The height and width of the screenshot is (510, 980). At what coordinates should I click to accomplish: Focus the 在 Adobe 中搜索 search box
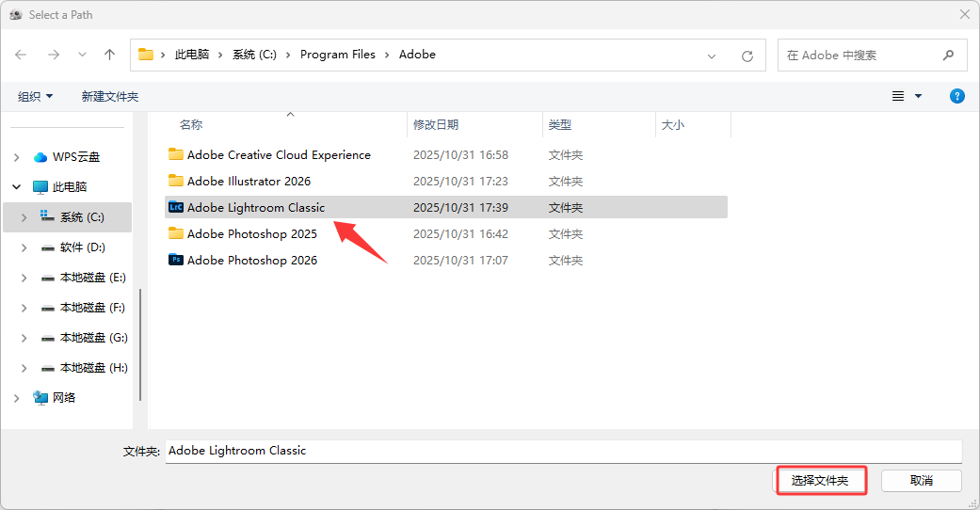[872, 55]
